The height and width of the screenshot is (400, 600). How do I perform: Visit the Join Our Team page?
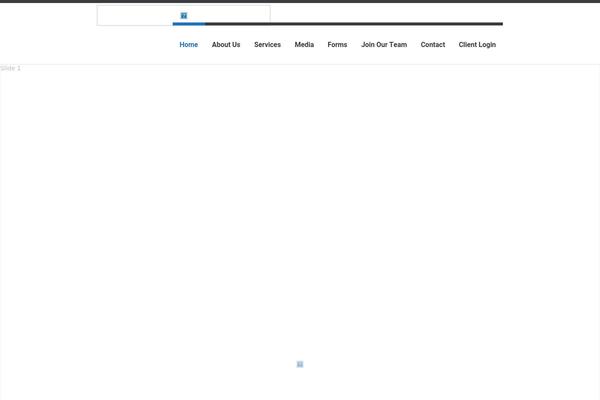pos(384,45)
